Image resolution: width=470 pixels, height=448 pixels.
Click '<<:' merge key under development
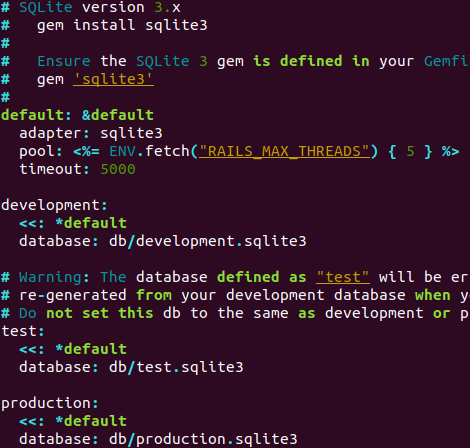pos(32,223)
